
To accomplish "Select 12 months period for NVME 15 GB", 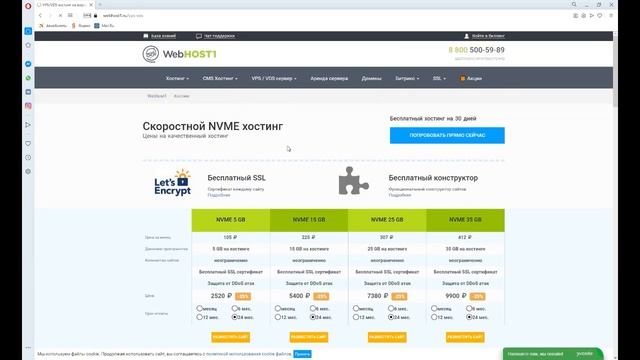I will pyautogui.click(x=278, y=317).
